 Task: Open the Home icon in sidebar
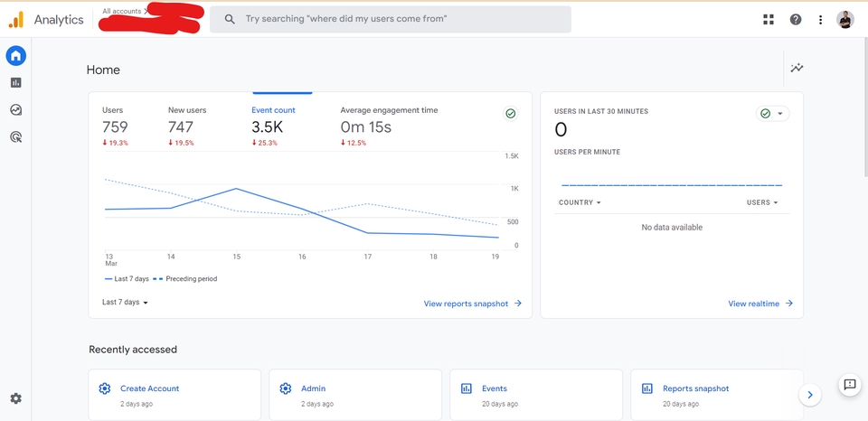(15, 56)
